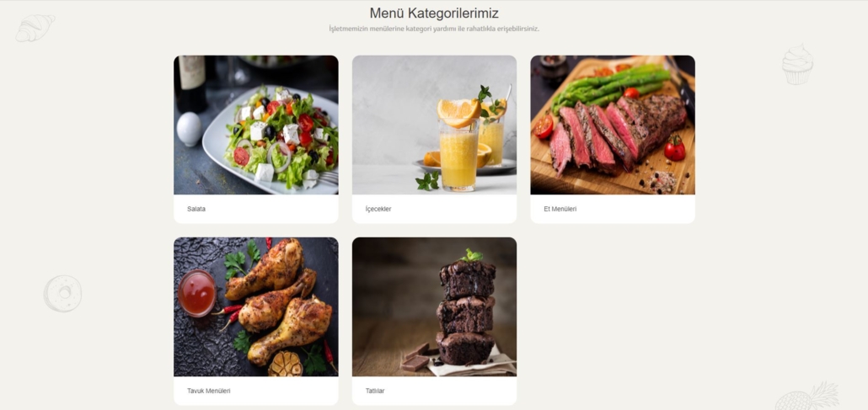The height and width of the screenshot is (410, 868).
Task: Click the cupcake sketch icon
Action: tap(797, 65)
